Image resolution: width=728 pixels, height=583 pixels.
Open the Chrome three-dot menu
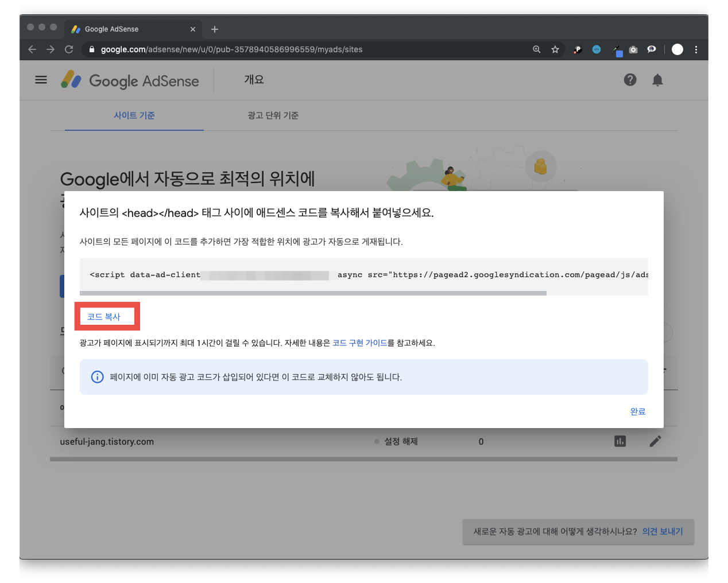pos(696,49)
